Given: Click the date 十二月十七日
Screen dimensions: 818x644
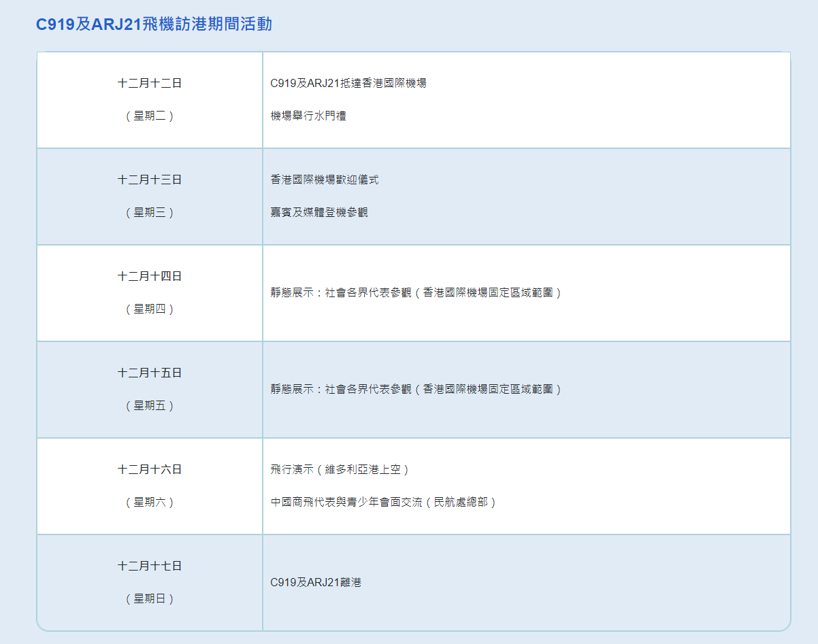Looking at the screenshot, I should click(x=150, y=566).
